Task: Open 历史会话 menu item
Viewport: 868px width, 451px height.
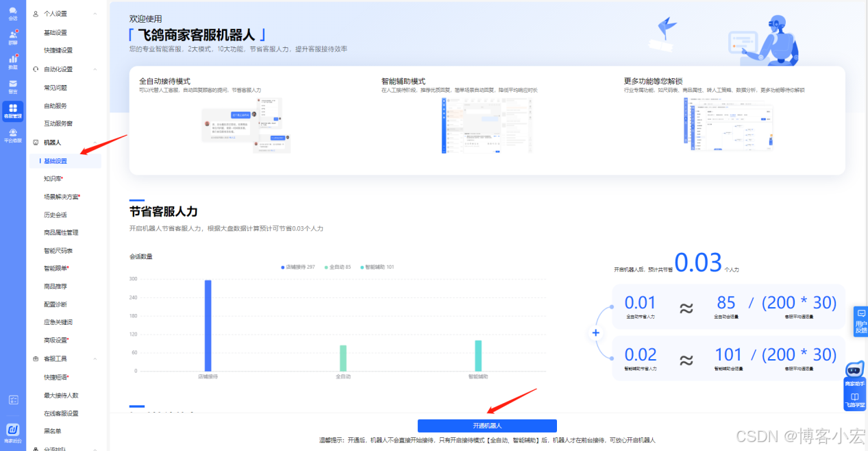Action: coord(55,215)
